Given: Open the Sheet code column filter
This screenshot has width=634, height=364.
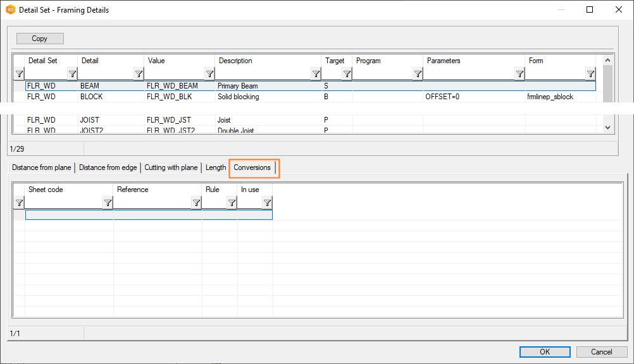Looking at the screenshot, I should click(108, 203).
